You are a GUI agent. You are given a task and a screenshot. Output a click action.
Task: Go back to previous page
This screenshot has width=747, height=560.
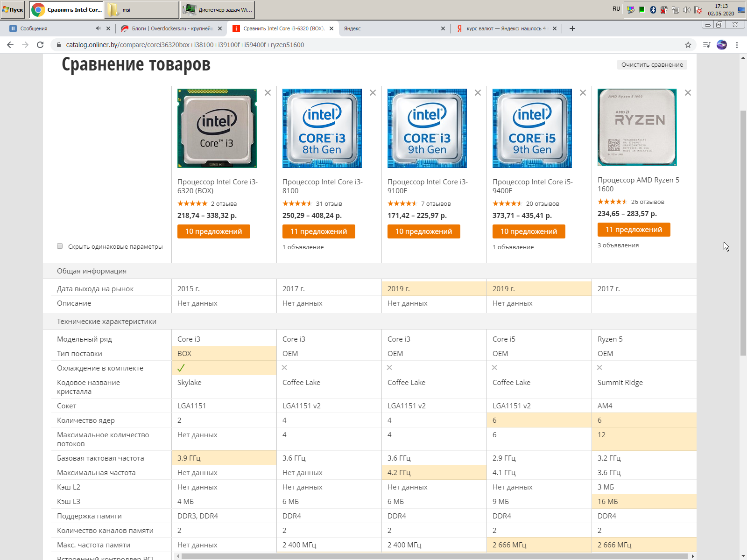click(x=10, y=45)
